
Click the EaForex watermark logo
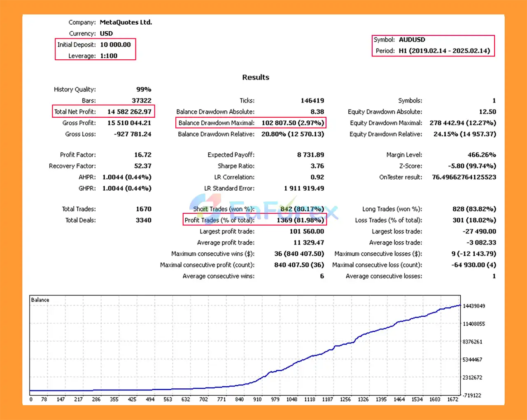pyautogui.click(x=263, y=211)
